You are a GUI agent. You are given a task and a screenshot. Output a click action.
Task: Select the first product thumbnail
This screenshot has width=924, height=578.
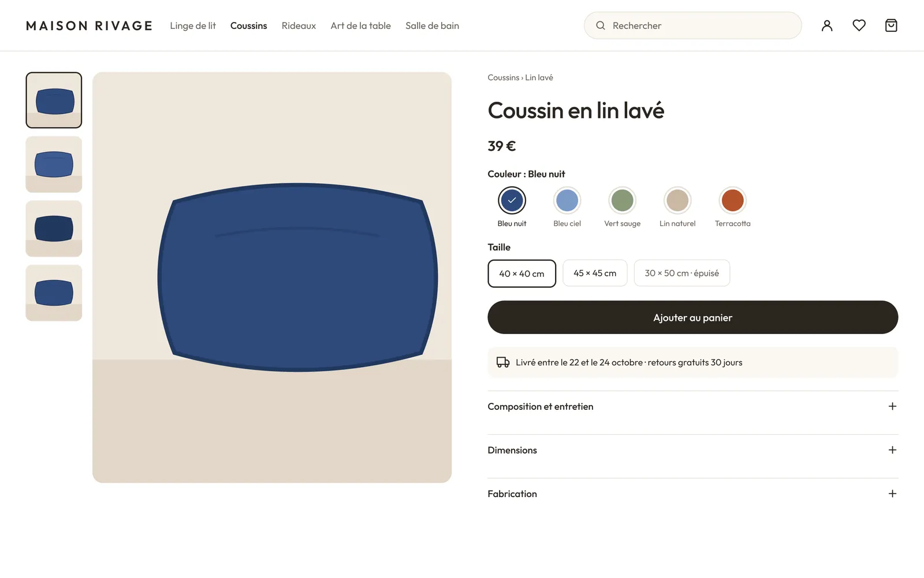point(54,100)
